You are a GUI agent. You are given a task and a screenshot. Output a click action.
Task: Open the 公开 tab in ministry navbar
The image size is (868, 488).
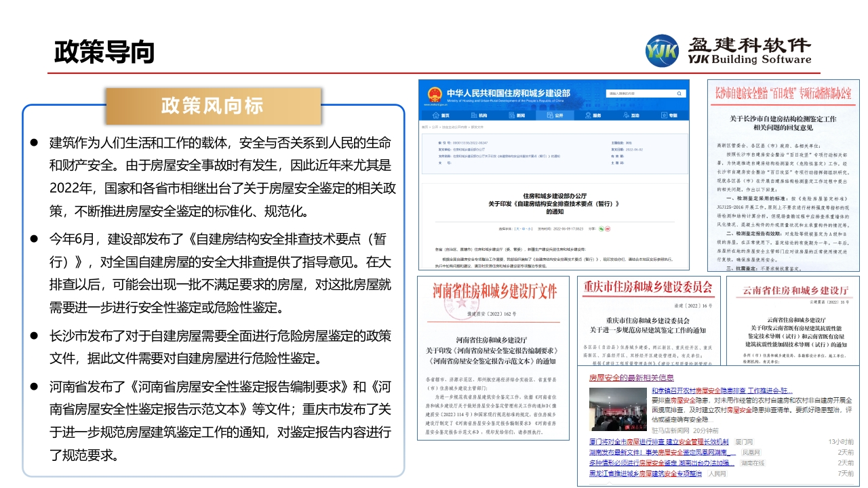[x=555, y=116]
